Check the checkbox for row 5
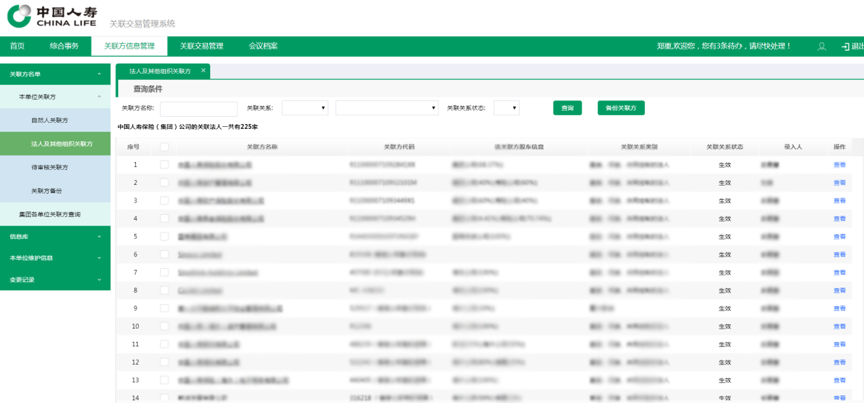Screen dimensions: 864x403 (x=164, y=237)
